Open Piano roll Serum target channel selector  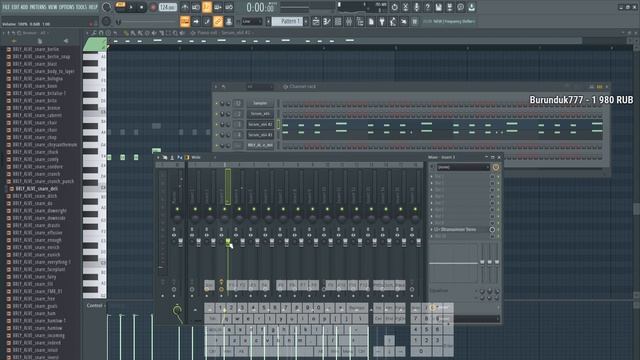(236, 33)
